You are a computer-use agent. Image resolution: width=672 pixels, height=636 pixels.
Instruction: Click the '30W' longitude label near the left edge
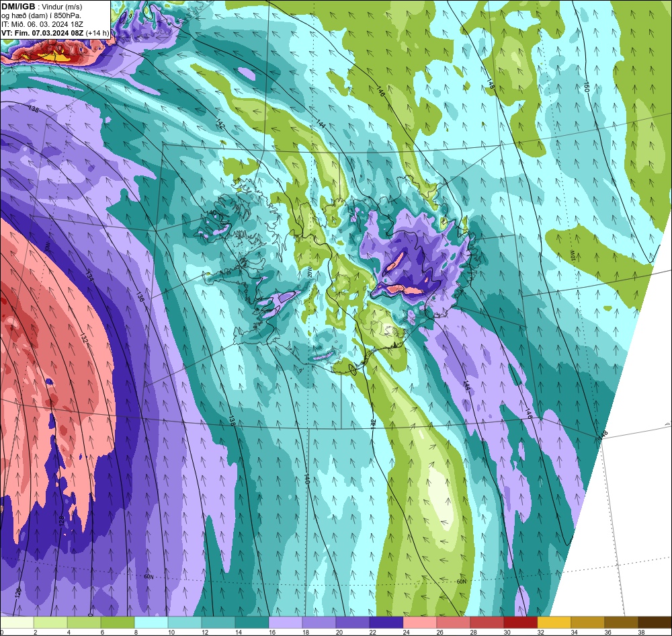coord(48,247)
